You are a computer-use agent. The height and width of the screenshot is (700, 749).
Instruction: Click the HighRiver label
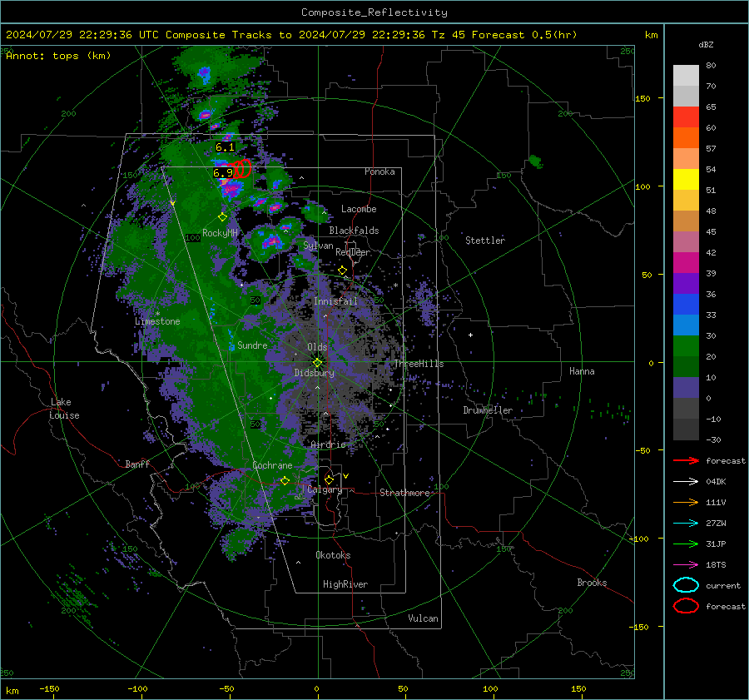click(x=345, y=584)
